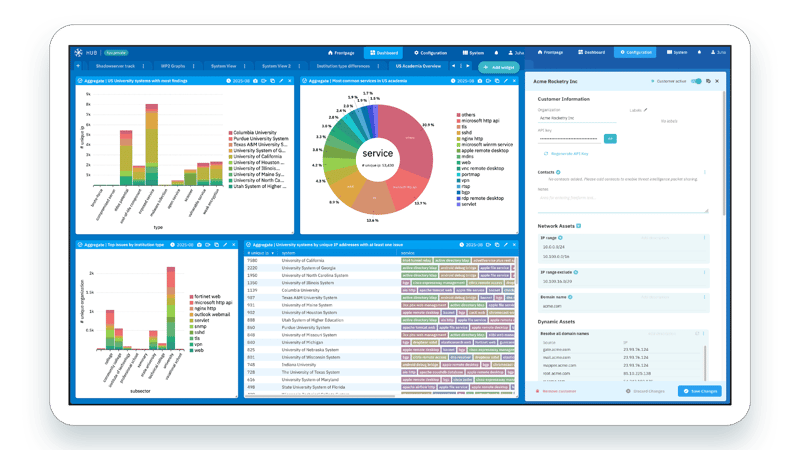The height and width of the screenshot is (450, 800).
Task: Click the Save Changes button
Action: pyautogui.click(x=699, y=391)
